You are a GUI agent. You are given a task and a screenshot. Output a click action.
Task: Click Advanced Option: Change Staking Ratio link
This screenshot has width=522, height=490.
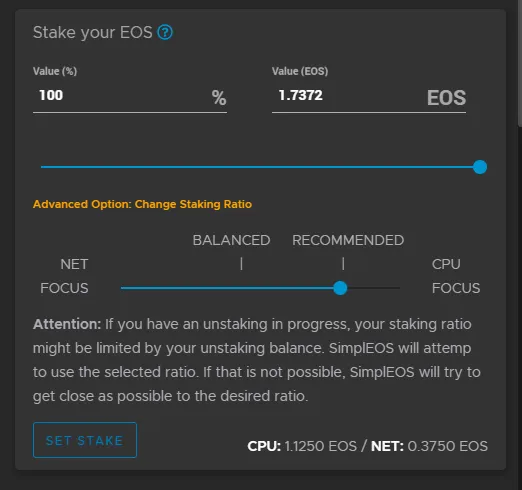pyautogui.click(x=142, y=204)
